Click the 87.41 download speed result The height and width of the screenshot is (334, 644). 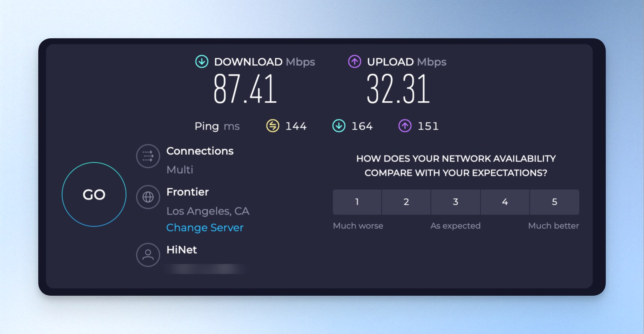[245, 89]
